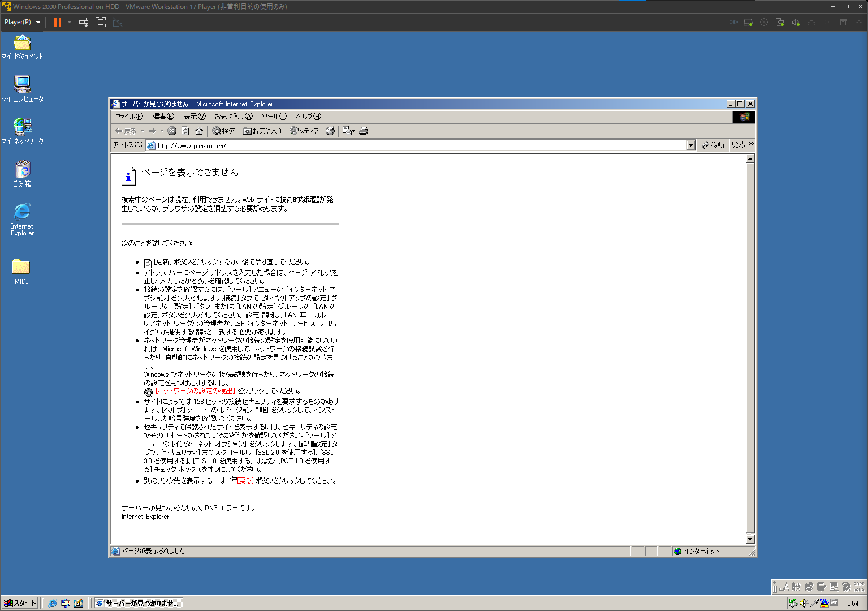Viewport: 868px width, 611px height.
Task: Click the 移動 go button
Action: click(713, 145)
